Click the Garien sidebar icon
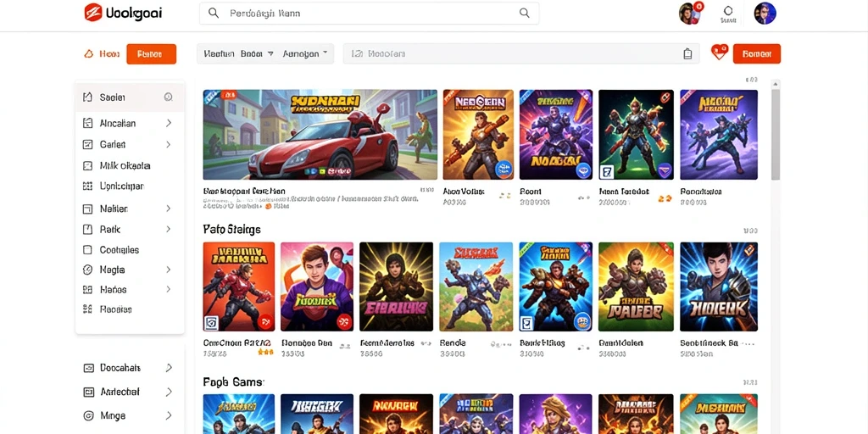 (87, 144)
